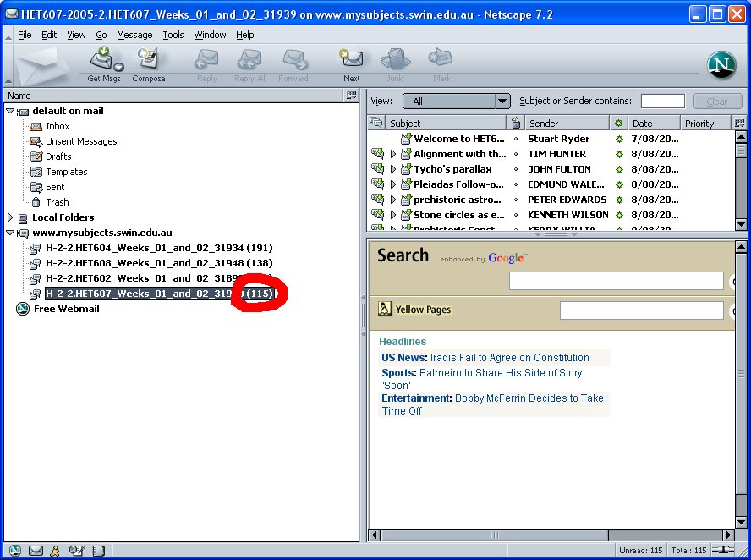
Task: Click the Netscape N throbber logo
Action: 721,65
